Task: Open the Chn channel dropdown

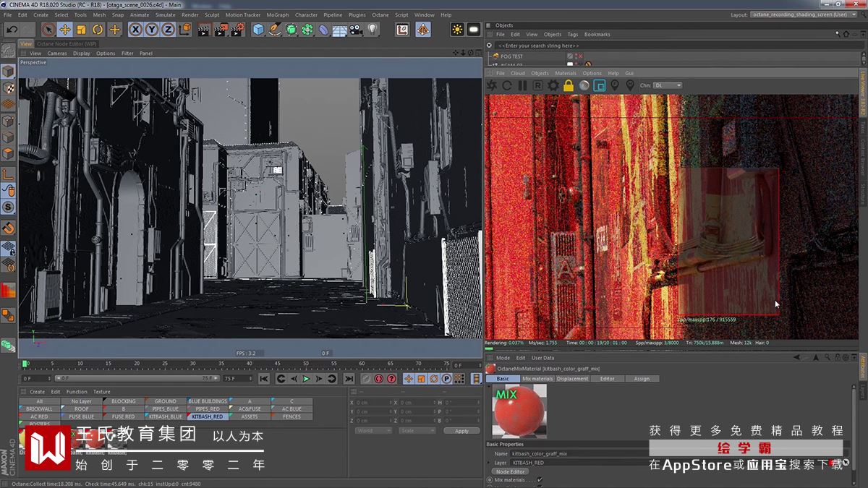Action: coord(667,85)
